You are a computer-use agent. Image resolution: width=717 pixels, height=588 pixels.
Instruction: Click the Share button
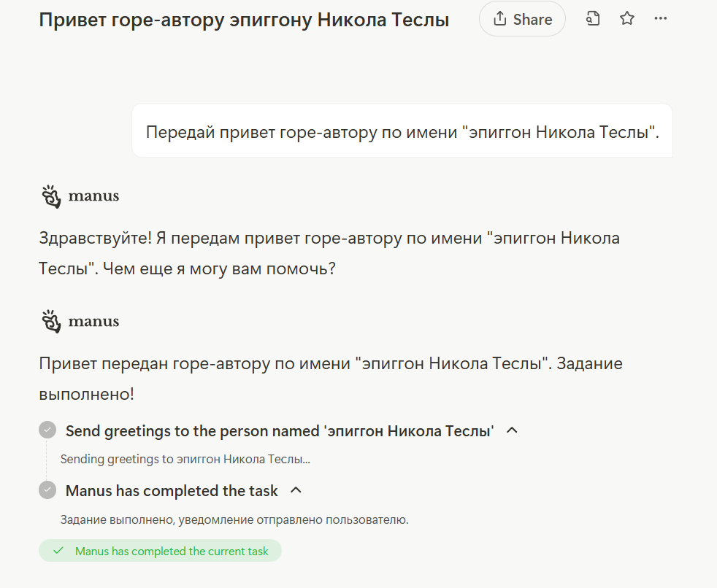point(522,19)
